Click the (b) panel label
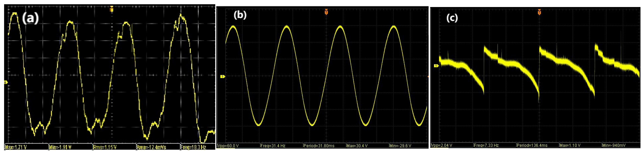Screen dimensions: 644x153 pyautogui.click(x=240, y=15)
